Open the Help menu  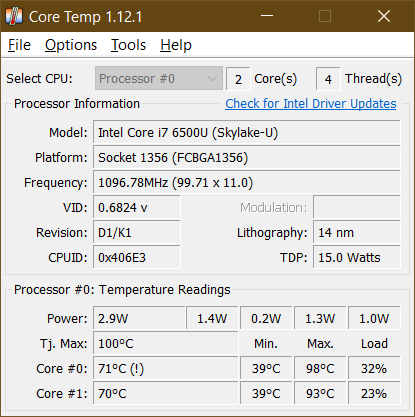(176, 45)
